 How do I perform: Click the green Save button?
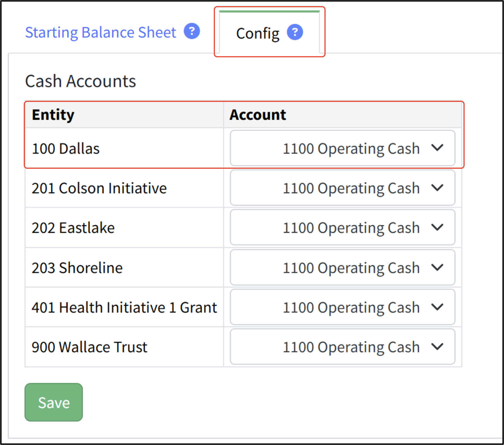click(x=54, y=402)
